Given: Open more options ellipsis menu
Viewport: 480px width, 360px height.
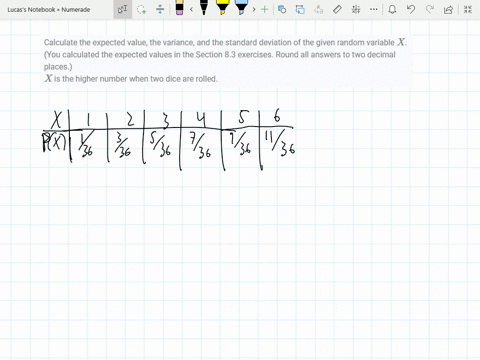Looking at the screenshot, I should click(x=374, y=9).
